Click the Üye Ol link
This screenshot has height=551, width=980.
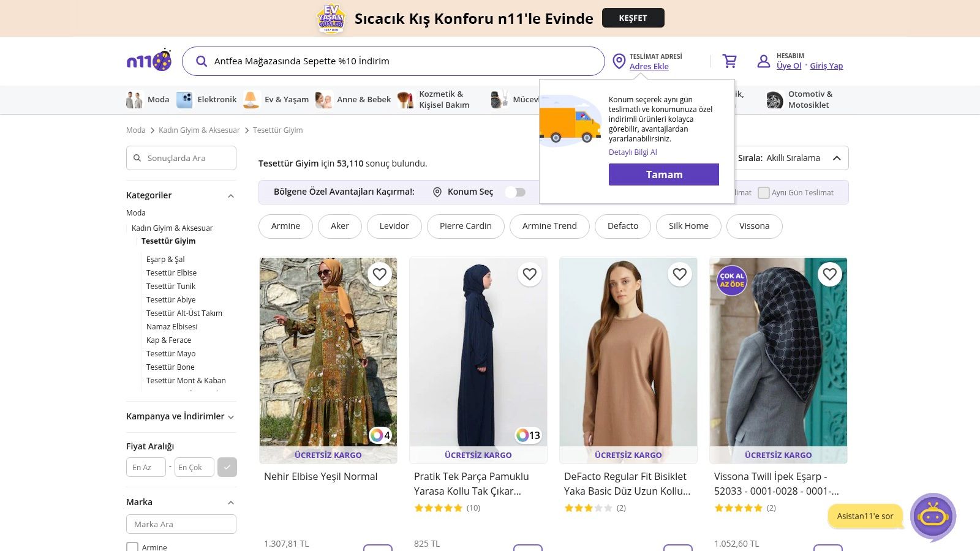[789, 66]
